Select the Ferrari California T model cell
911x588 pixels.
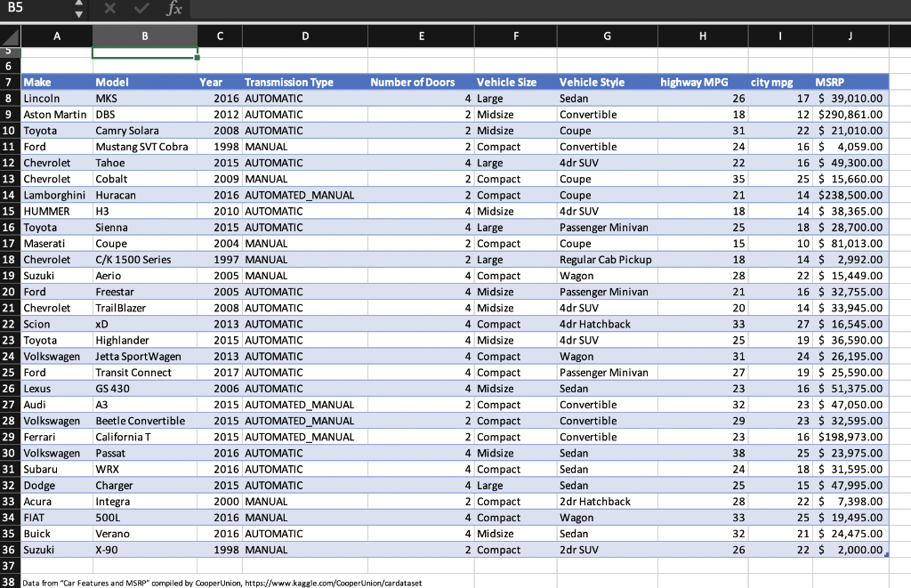coord(144,437)
